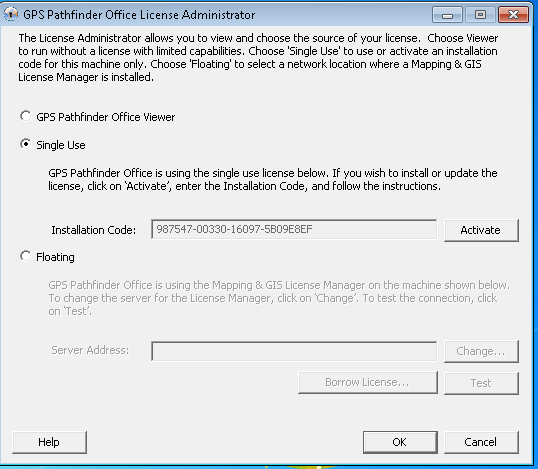The height and width of the screenshot is (469, 538).
Task: Select the Single Use radio option
Action: pyautogui.click(x=25, y=144)
